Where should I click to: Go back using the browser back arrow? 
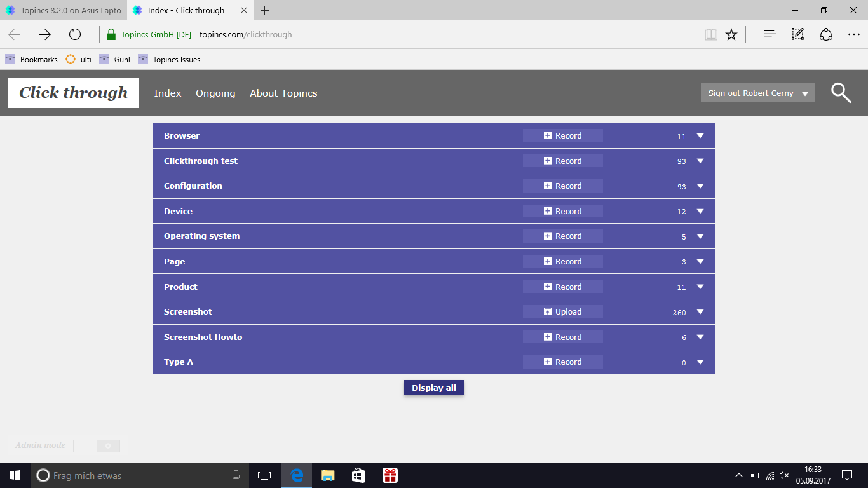14,35
